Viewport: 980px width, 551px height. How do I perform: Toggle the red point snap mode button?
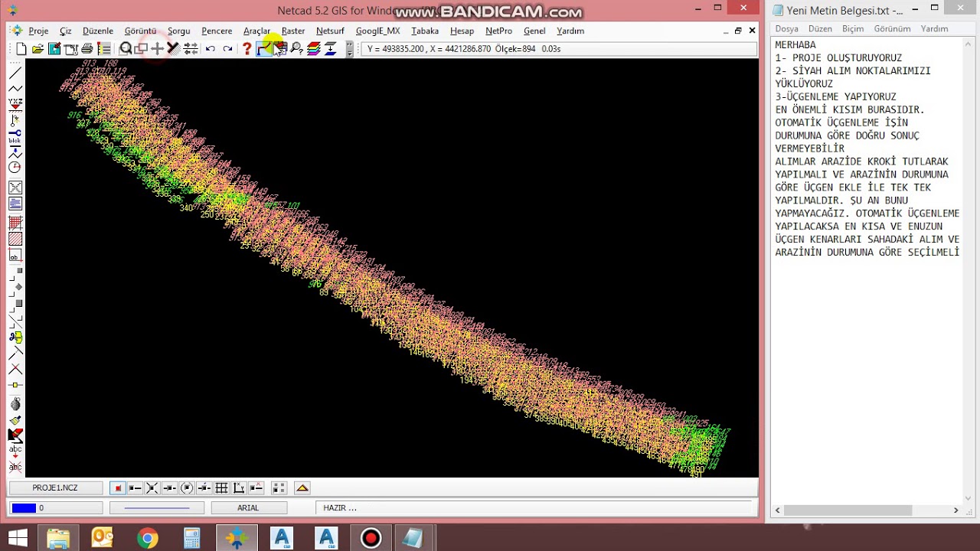point(118,488)
